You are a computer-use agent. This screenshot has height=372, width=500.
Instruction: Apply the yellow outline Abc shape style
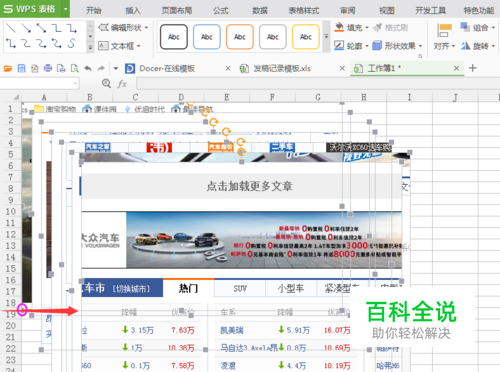pyautogui.click(x=306, y=37)
